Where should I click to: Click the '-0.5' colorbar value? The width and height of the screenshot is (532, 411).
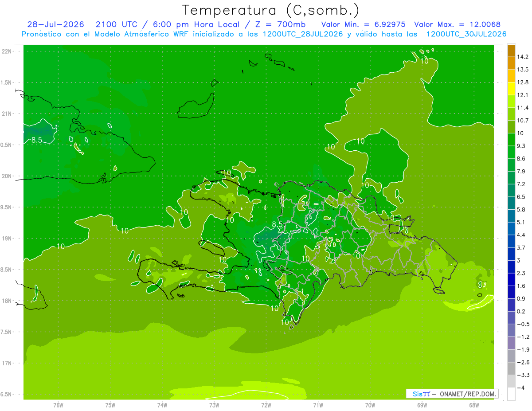click(x=523, y=324)
